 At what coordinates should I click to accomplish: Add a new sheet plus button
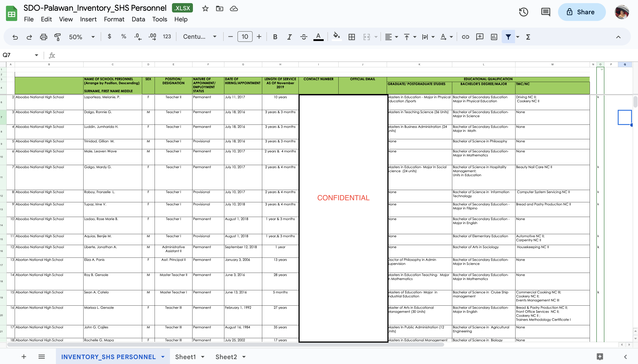point(24,357)
